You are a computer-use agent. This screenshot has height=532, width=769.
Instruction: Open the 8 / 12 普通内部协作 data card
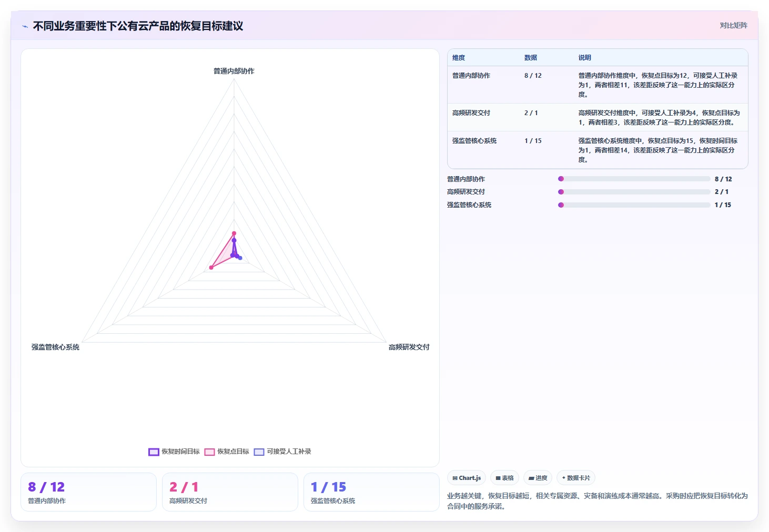point(88,492)
